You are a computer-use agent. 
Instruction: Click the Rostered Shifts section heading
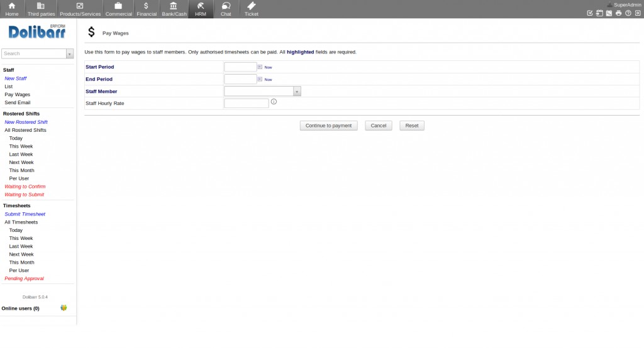(21, 114)
